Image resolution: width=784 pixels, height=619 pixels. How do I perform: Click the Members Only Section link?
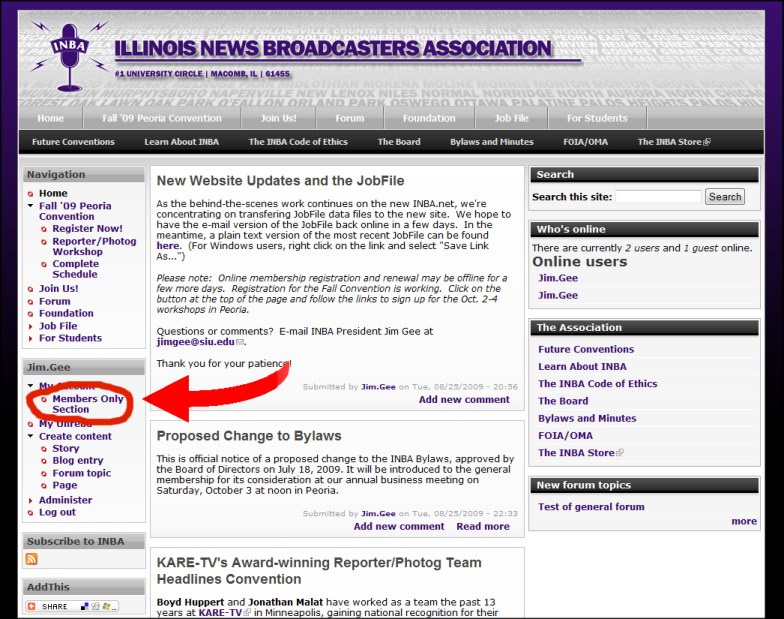(x=88, y=404)
